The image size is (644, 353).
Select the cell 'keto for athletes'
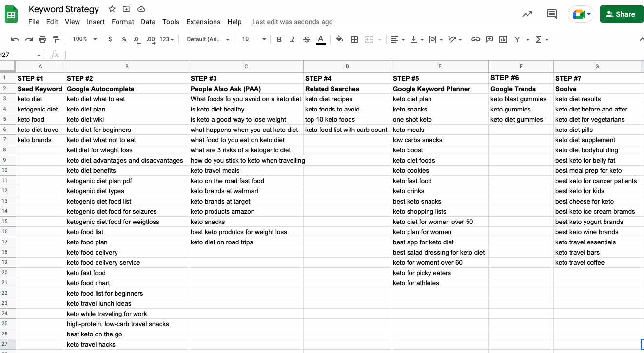point(440,283)
